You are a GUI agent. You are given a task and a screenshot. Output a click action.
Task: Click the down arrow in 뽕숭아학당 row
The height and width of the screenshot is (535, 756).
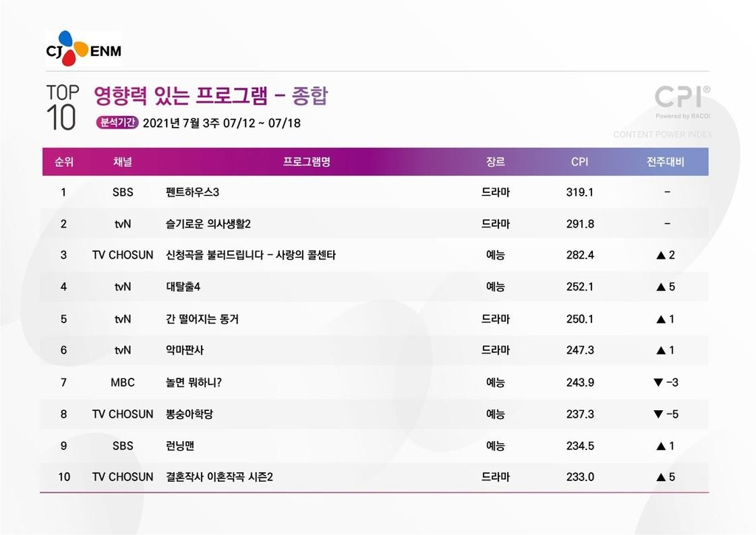657,414
